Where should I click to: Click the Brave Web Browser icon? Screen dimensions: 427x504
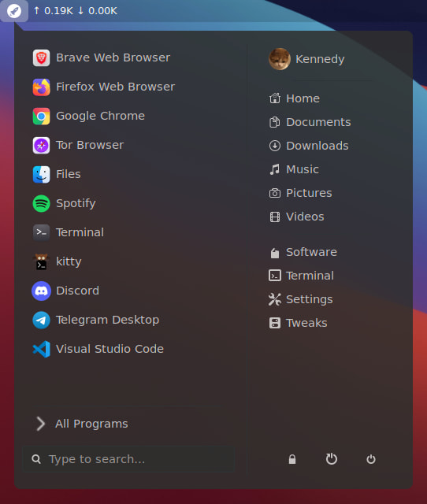point(41,57)
